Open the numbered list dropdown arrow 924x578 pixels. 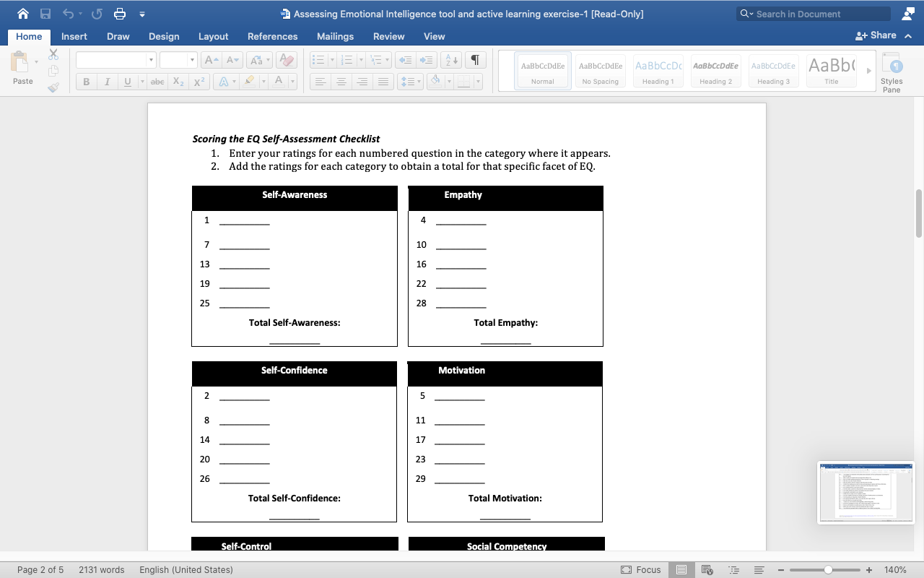361,61
